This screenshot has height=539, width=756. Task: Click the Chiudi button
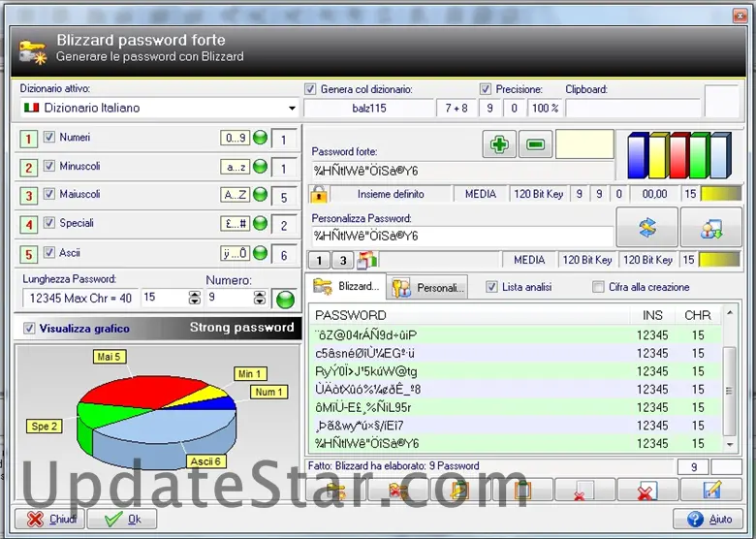(50, 519)
